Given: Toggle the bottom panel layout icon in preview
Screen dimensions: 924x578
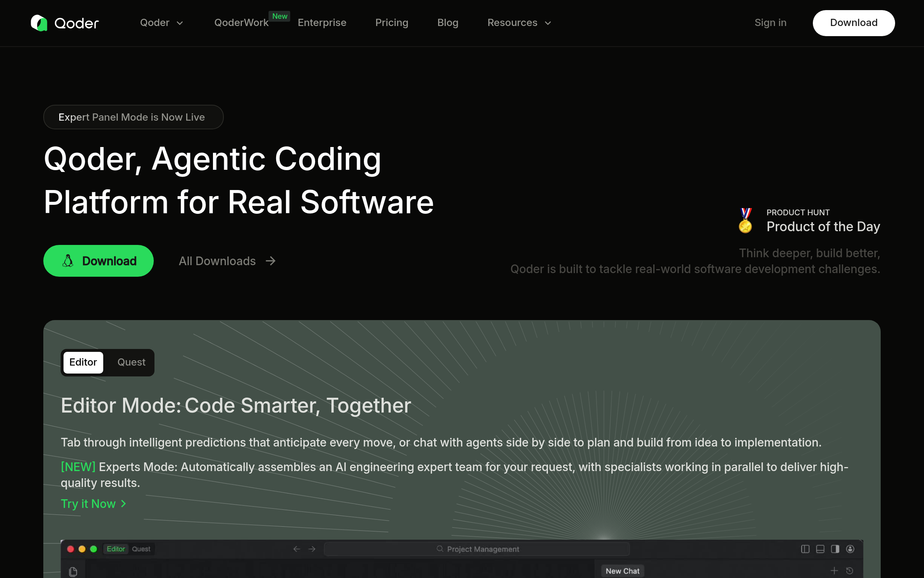Looking at the screenshot, I should [x=820, y=549].
